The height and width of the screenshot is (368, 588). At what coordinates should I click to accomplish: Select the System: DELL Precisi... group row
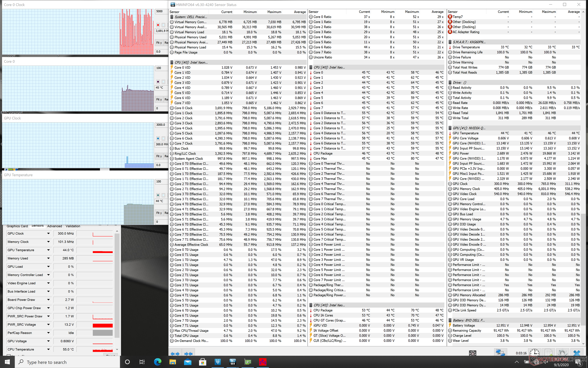(238, 17)
